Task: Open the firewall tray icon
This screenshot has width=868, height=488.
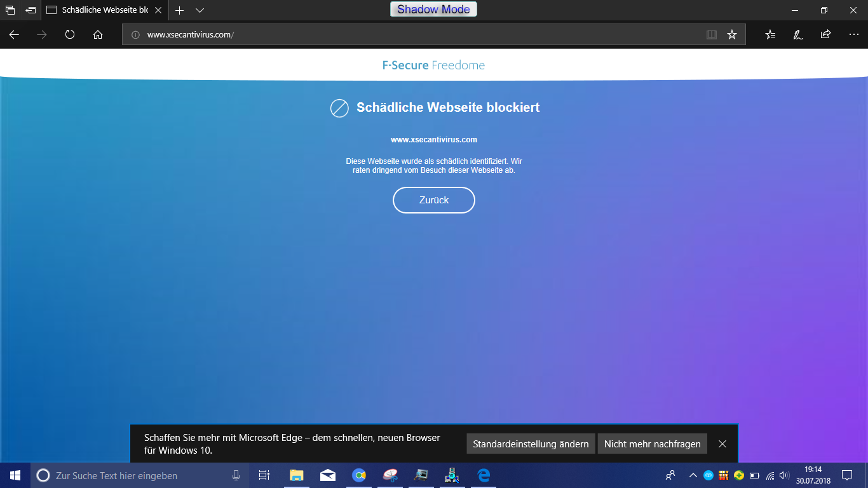Action: point(724,475)
